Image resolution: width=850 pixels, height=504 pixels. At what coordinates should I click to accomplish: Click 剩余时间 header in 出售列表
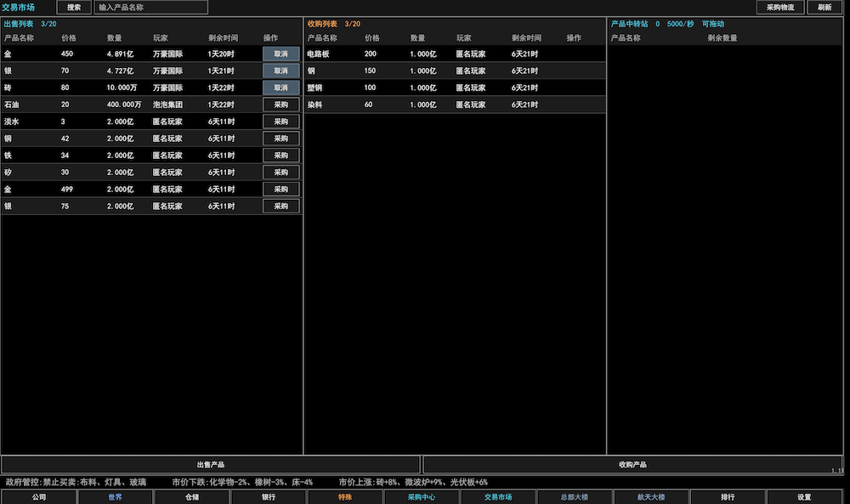pyautogui.click(x=223, y=38)
